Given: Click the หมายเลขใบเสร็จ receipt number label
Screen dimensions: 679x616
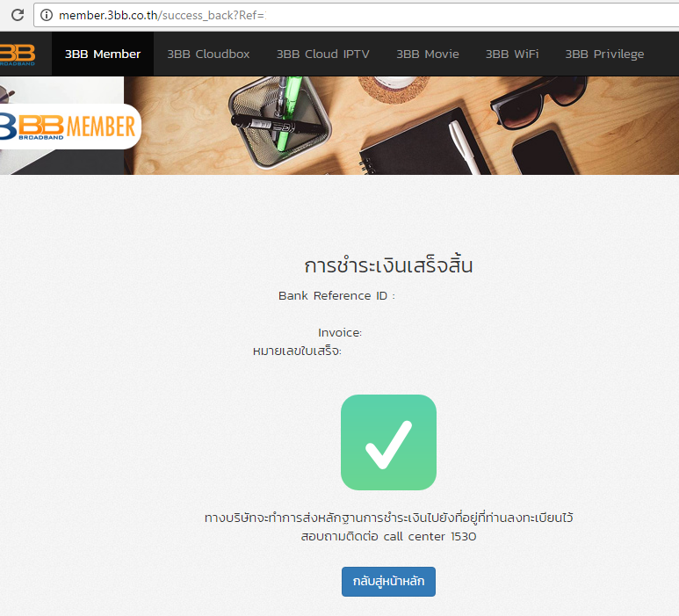Looking at the screenshot, I should 297,351.
